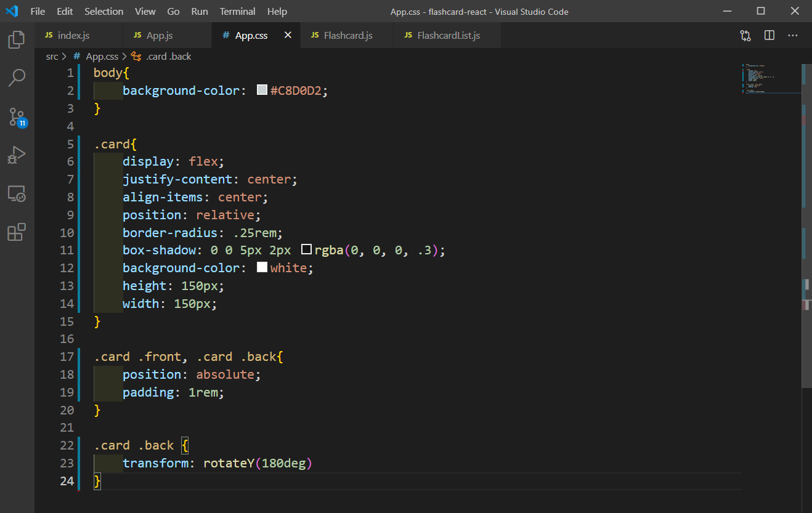Click the src breadcrumb folder
This screenshot has width=812, height=513.
52,57
